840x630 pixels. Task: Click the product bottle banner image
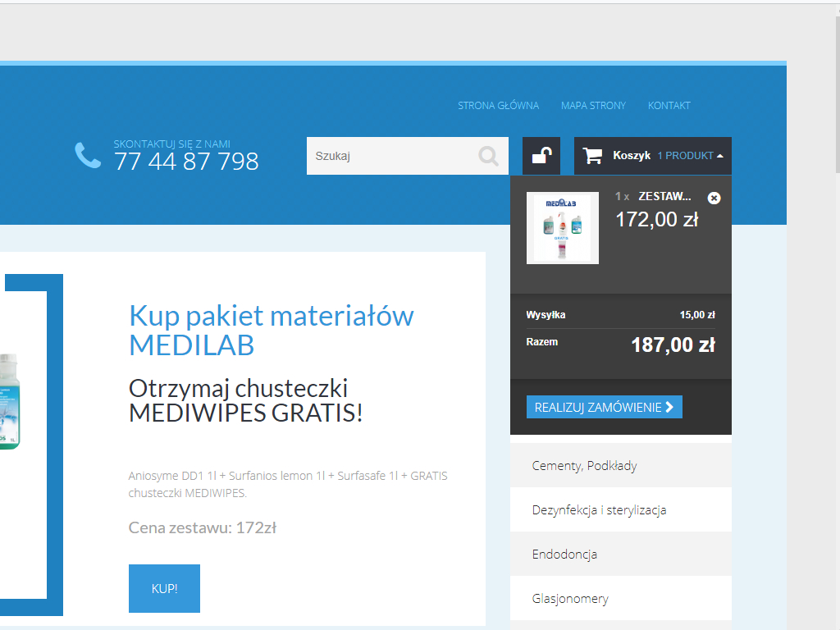click(10, 401)
